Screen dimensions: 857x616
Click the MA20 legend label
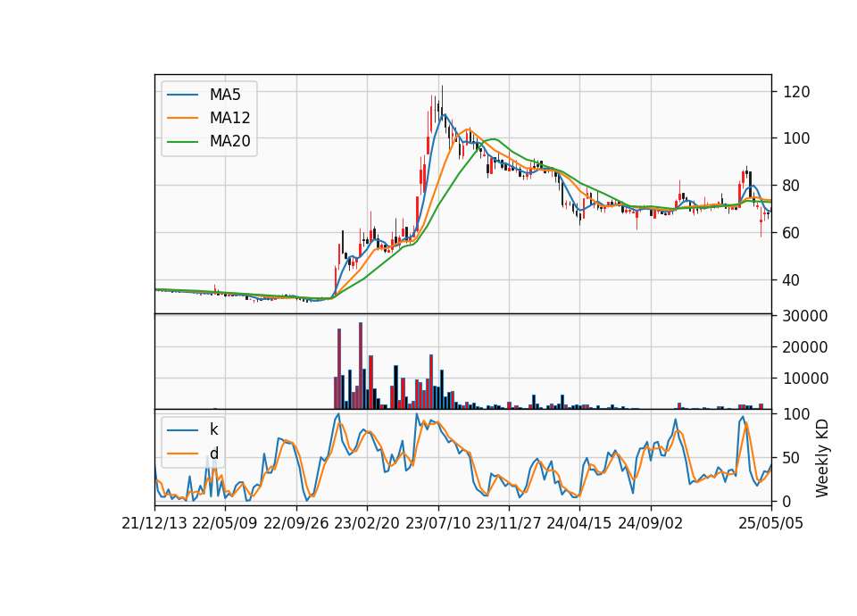[x=229, y=141]
